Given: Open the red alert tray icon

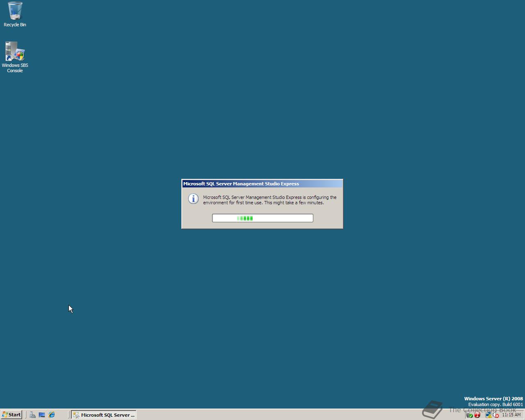Looking at the screenshot, I should coord(477,415).
